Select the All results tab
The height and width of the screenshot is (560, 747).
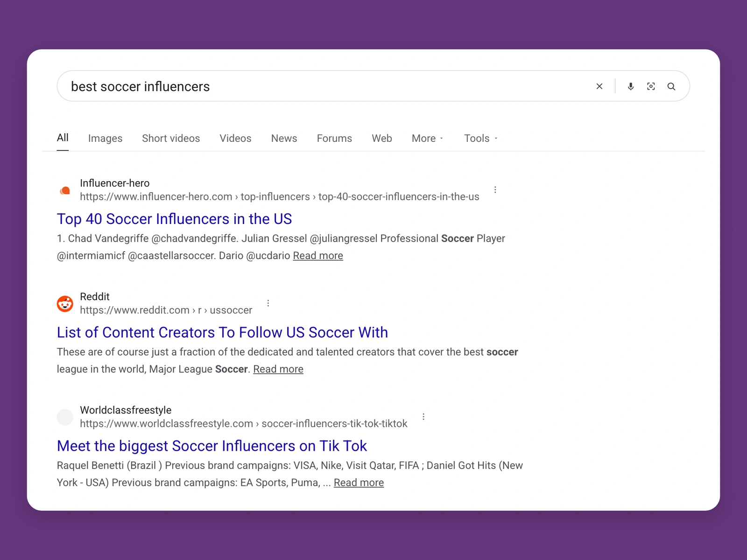click(63, 138)
